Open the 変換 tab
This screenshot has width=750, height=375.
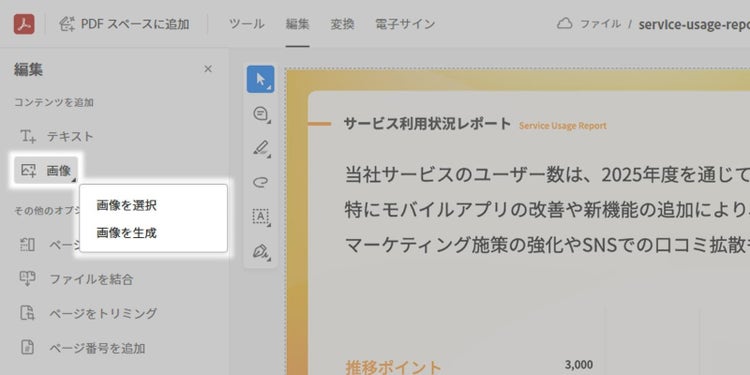342,24
